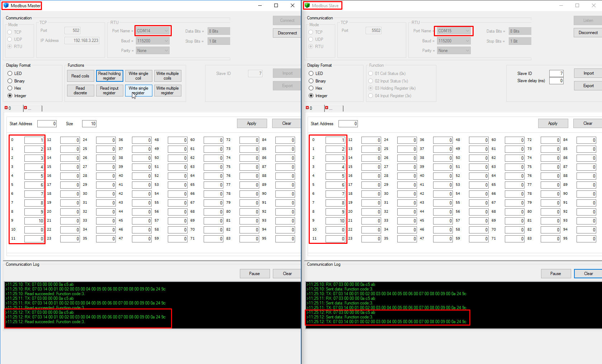This screenshot has width=602, height=364.
Task: Close tab 0 in Modbus Slave via red X
Action: pos(307,108)
